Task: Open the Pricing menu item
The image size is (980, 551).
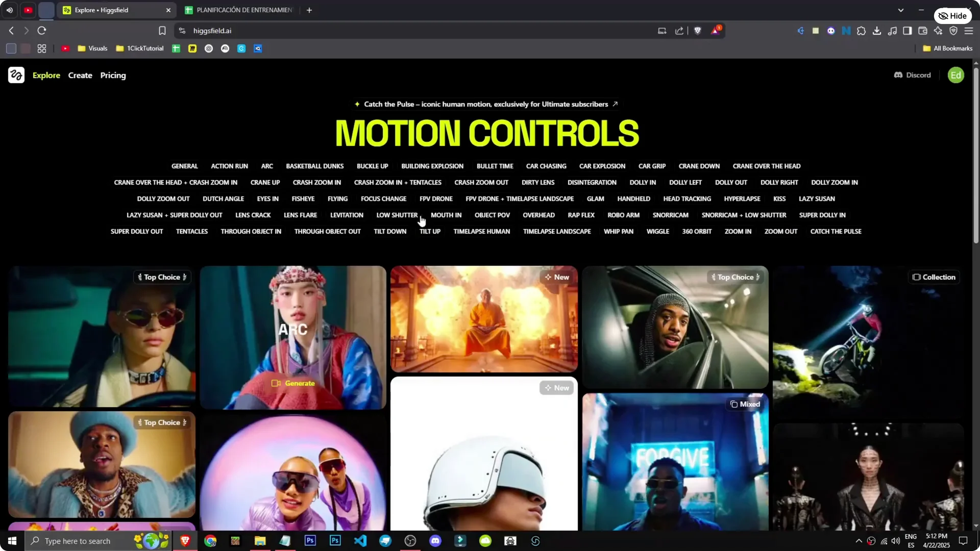Action: (x=113, y=75)
